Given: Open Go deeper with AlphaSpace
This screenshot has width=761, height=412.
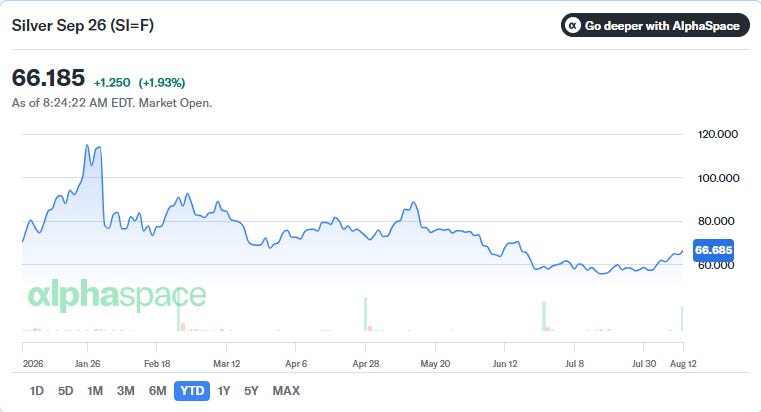Looking at the screenshot, I should (x=655, y=25).
